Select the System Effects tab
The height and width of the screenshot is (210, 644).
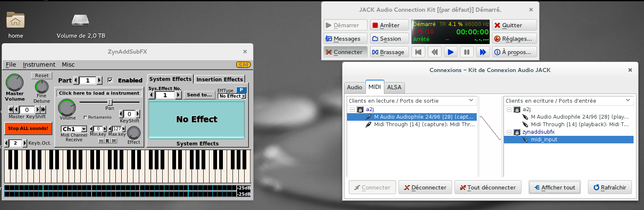pyautogui.click(x=171, y=79)
